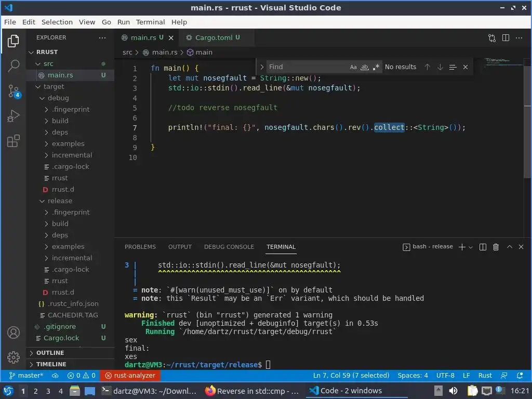The width and height of the screenshot is (532, 399).
Task: Expand the OUTLINE section
Action: click(71, 353)
